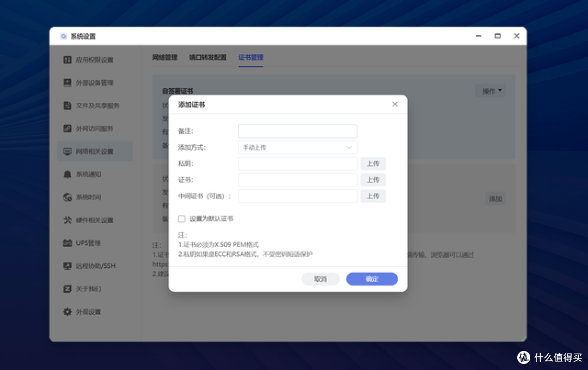Switch to the 网络管理 tab

[164, 57]
